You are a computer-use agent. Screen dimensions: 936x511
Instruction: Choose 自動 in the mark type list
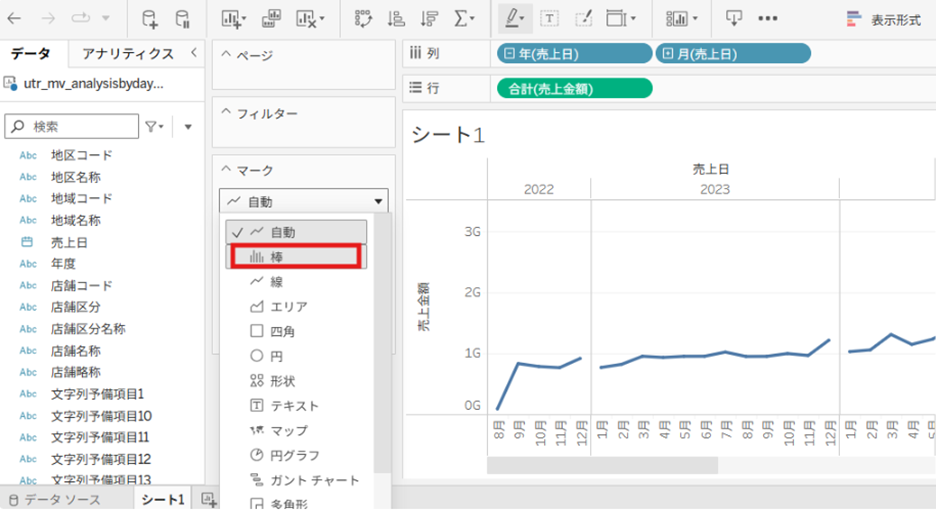tap(297, 232)
